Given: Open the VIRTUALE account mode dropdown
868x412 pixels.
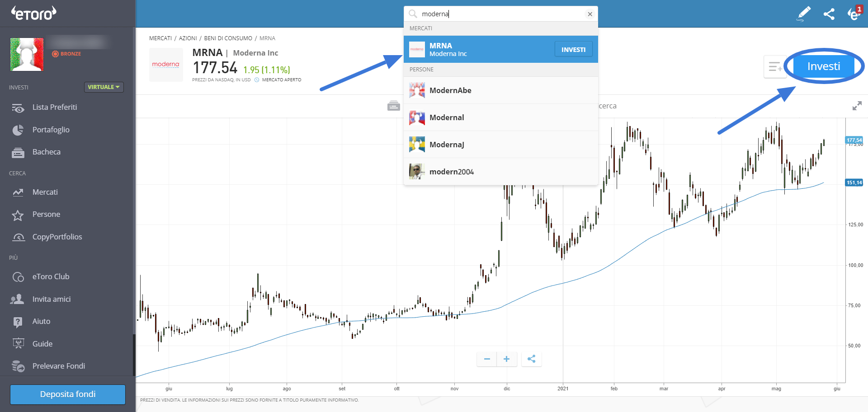Looking at the screenshot, I should tap(104, 87).
